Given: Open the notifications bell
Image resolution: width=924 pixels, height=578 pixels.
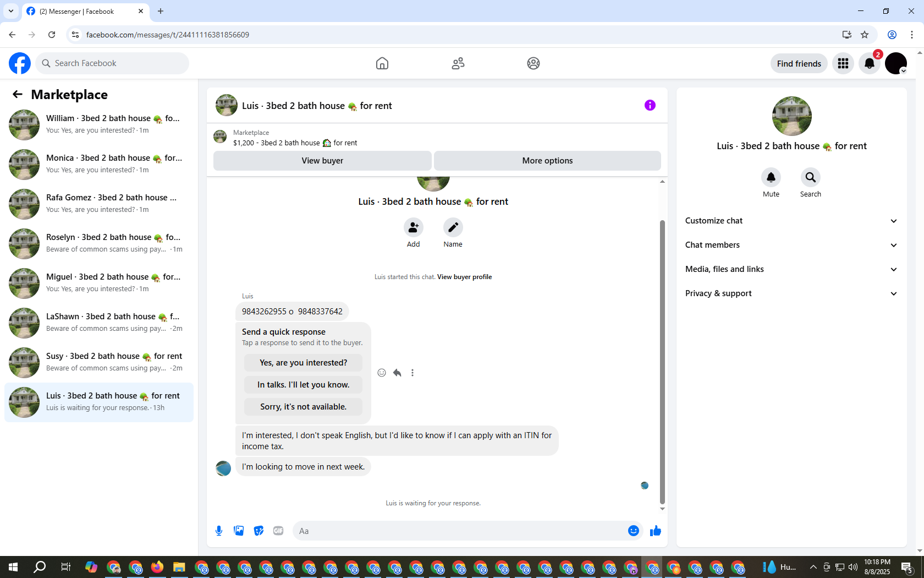Looking at the screenshot, I should coord(870,63).
